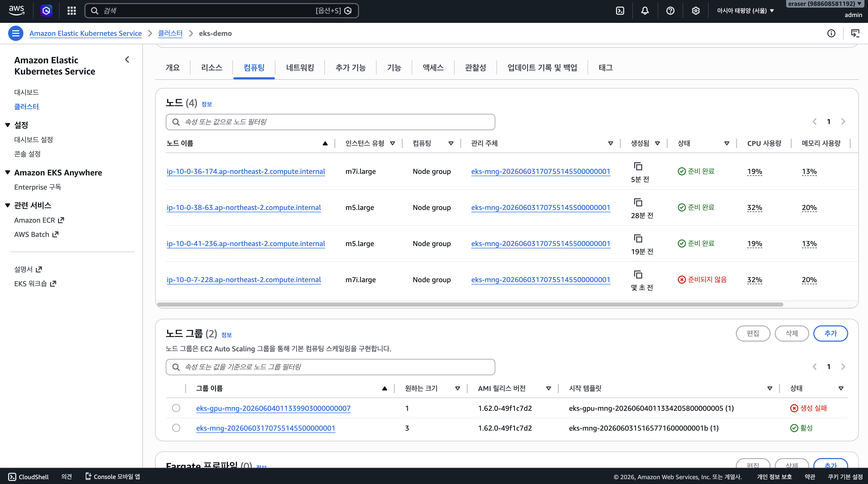Open the notifications bell icon
Image resolution: width=868 pixels, height=484 pixels.
pyautogui.click(x=645, y=11)
